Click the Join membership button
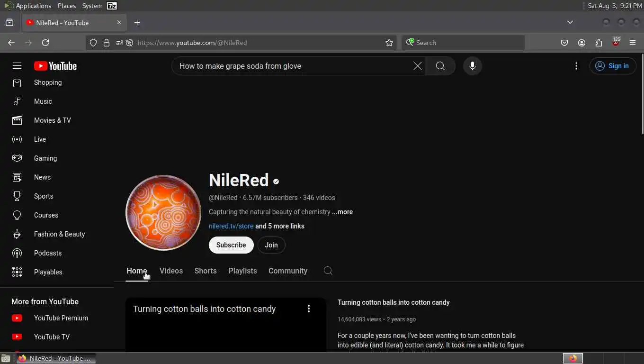 [271, 245]
